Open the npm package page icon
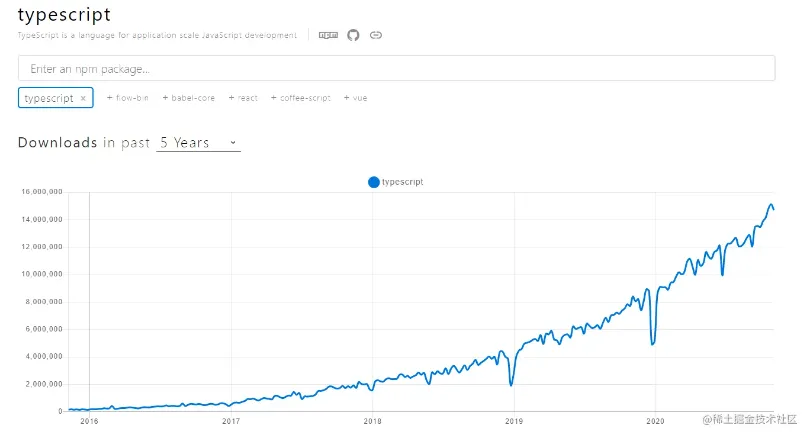 coord(328,35)
